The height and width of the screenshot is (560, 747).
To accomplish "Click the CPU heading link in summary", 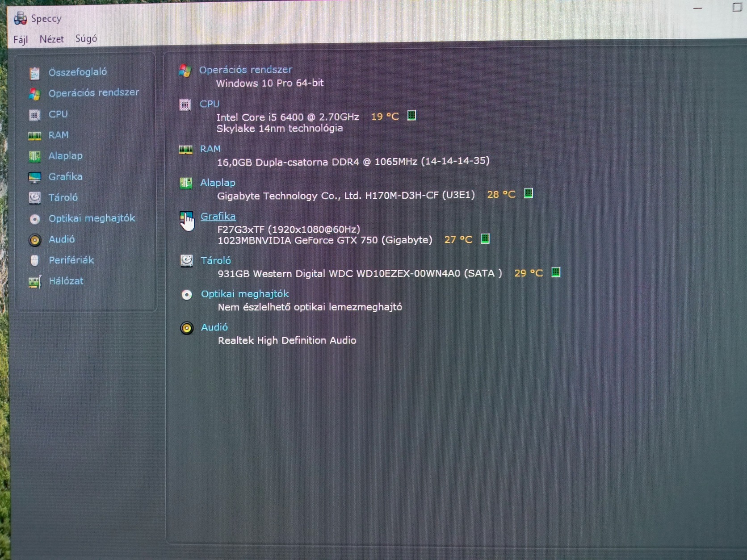I will click(210, 104).
